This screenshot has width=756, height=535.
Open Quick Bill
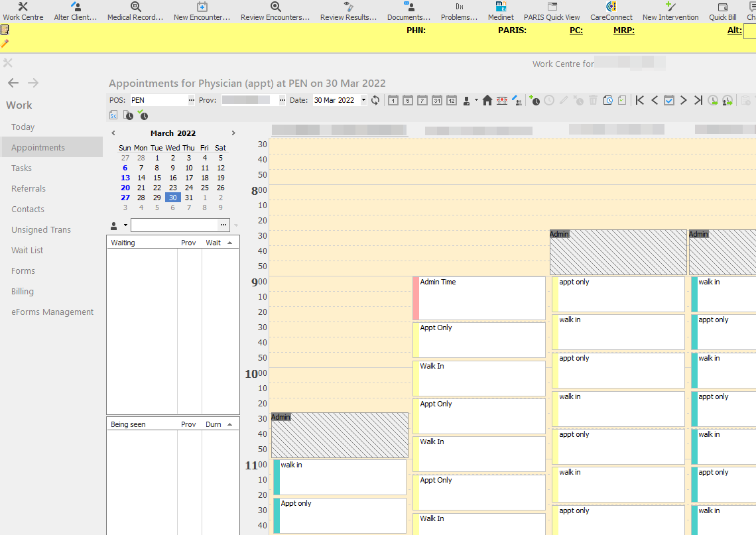click(x=722, y=10)
